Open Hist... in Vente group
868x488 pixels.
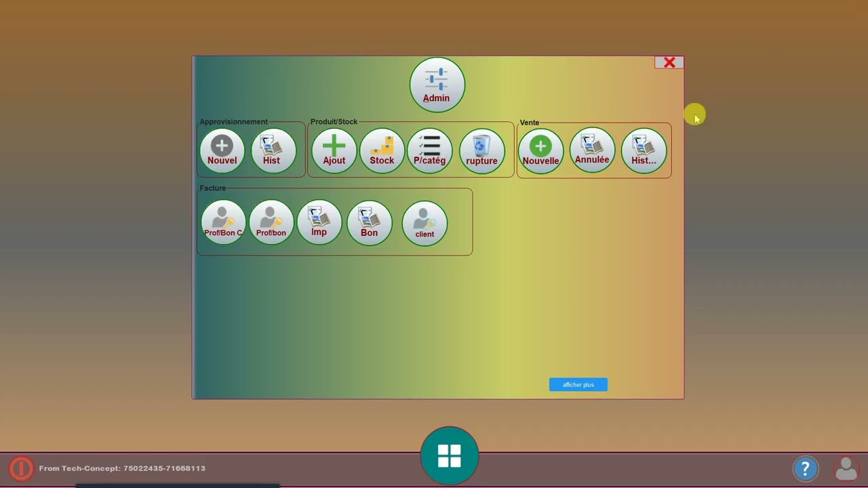(x=644, y=150)
